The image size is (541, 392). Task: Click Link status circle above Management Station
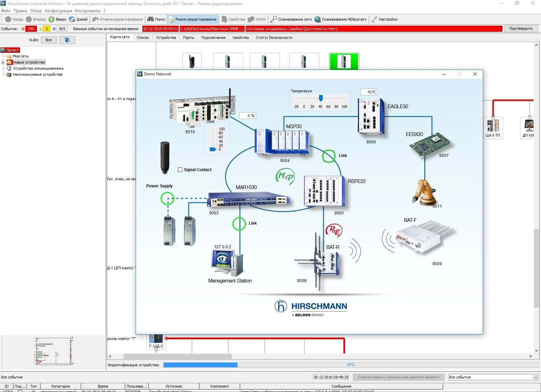[x=239, y=224]
